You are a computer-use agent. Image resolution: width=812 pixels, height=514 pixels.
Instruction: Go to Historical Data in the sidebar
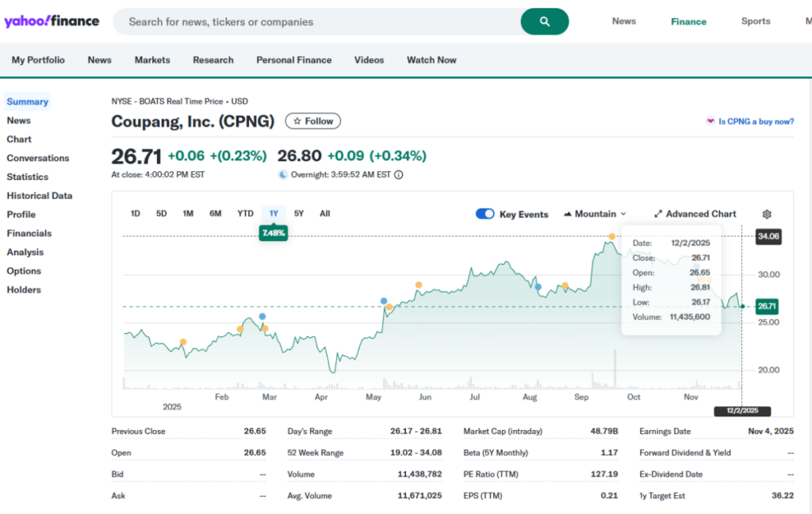(x=40, y=196)
